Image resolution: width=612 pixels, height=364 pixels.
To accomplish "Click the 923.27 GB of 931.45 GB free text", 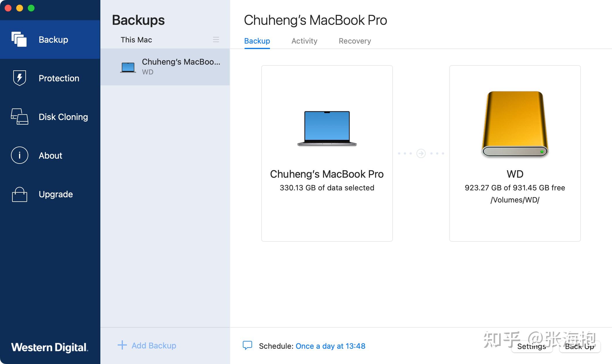I will click(x=515, y=188).
